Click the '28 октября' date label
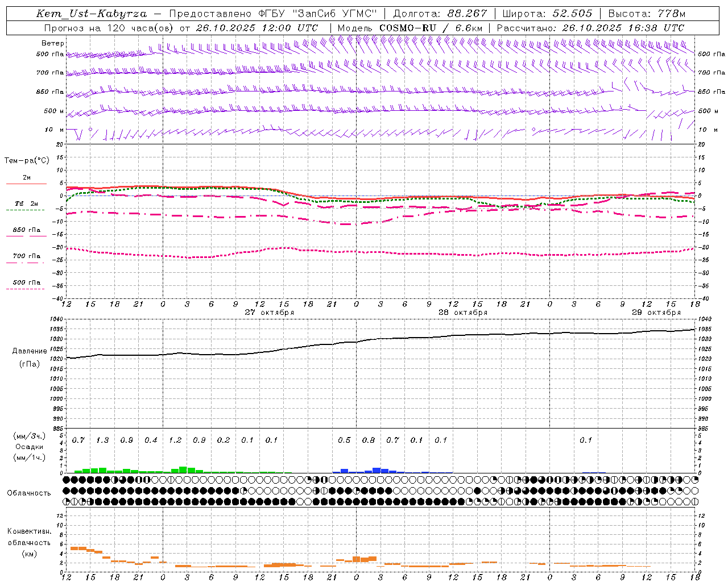This screenshot has height=582, width=728. coord(463,313)
